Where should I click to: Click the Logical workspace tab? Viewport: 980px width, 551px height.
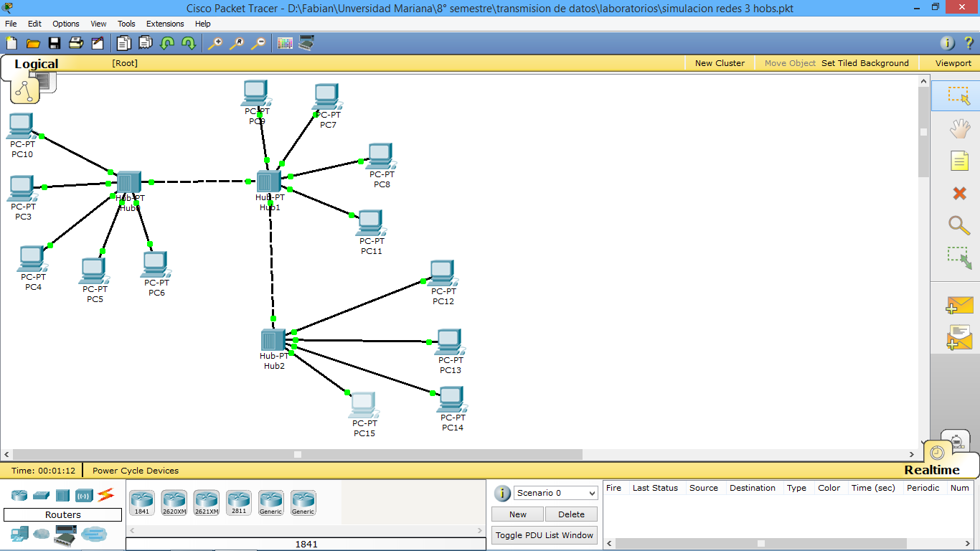tap(36, 64)
